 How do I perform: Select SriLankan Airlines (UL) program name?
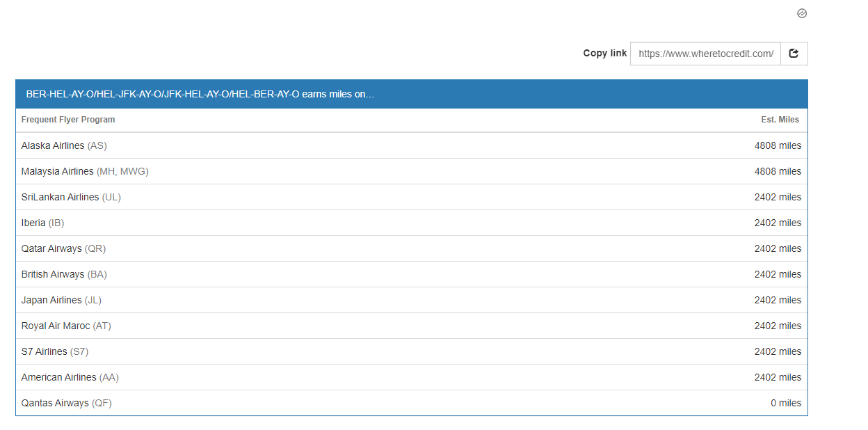click(71, 197)
